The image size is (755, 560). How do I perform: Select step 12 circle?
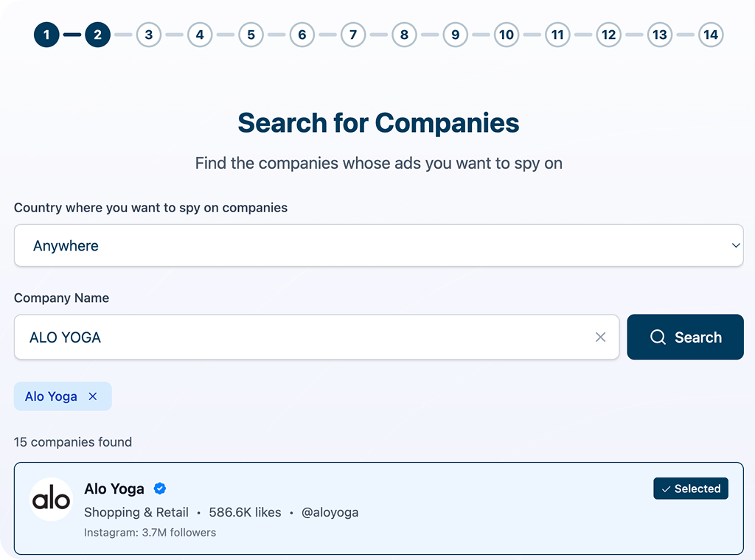pyautogui.click(x=608, y=35)
